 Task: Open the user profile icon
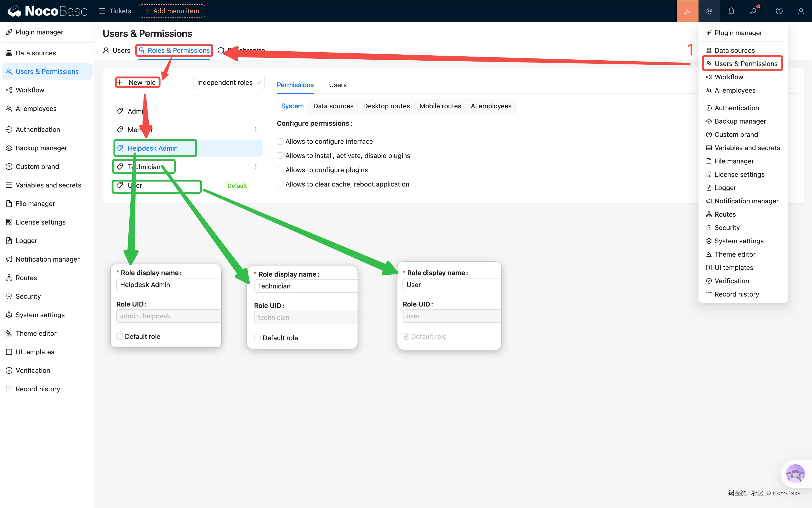801,11
